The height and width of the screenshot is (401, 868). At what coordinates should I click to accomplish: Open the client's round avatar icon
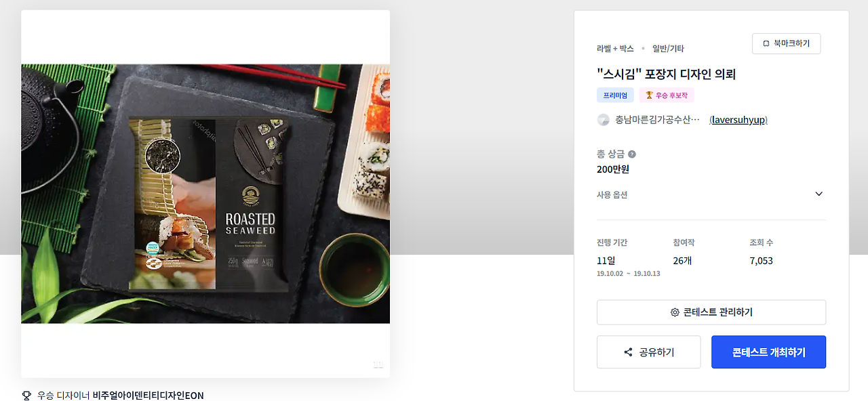(603, 120)
